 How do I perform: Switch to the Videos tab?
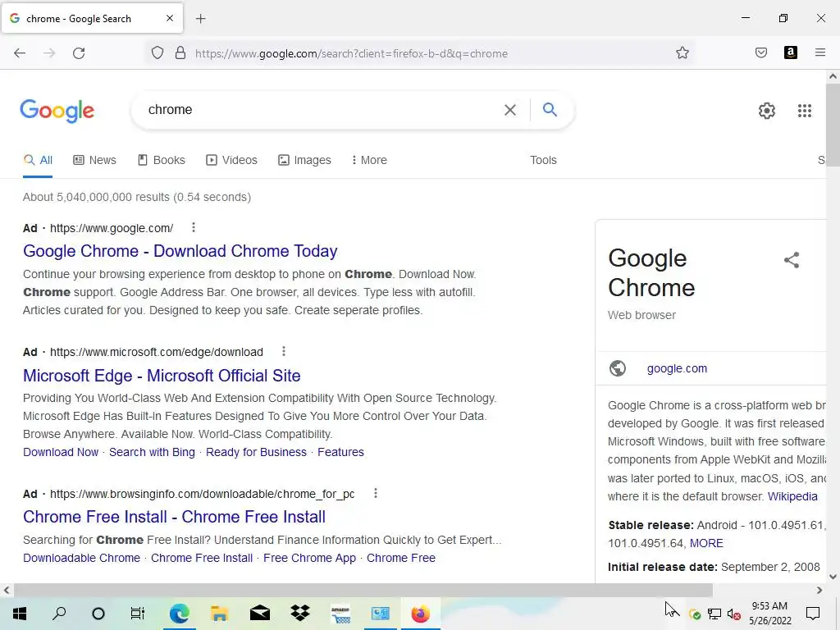click(231, 160)
